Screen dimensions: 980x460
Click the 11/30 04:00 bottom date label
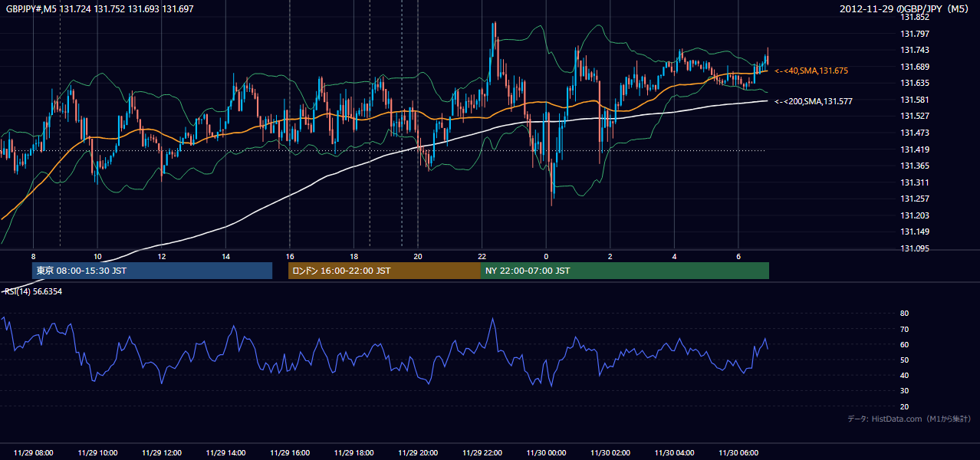(674, 452)
